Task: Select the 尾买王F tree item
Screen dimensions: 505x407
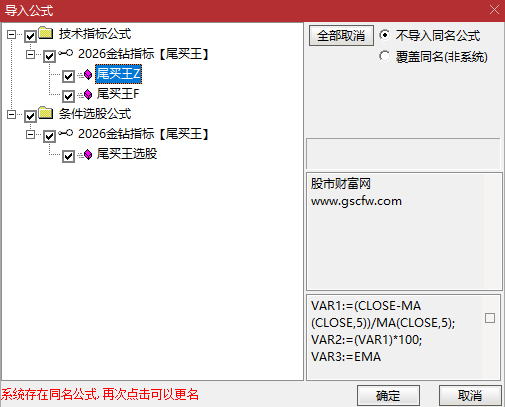Action: click(118, 94)
